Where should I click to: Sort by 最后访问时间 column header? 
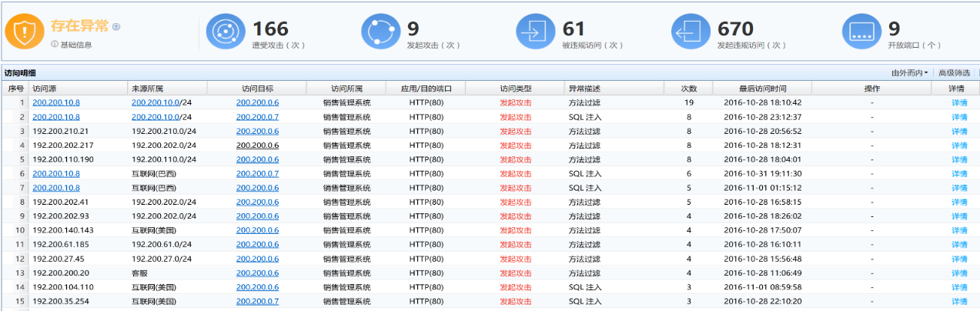point(762,89)
